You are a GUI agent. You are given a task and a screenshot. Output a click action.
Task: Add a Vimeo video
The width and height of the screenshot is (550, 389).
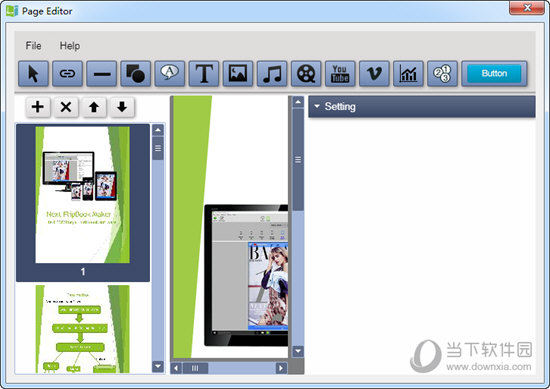374,74
